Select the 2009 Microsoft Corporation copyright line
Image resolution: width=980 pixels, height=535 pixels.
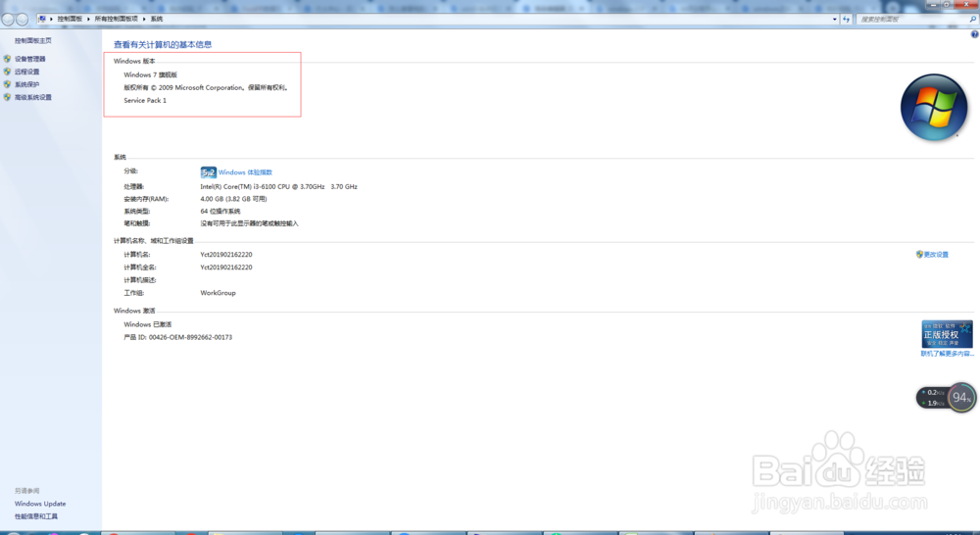(x=206, y=87)
